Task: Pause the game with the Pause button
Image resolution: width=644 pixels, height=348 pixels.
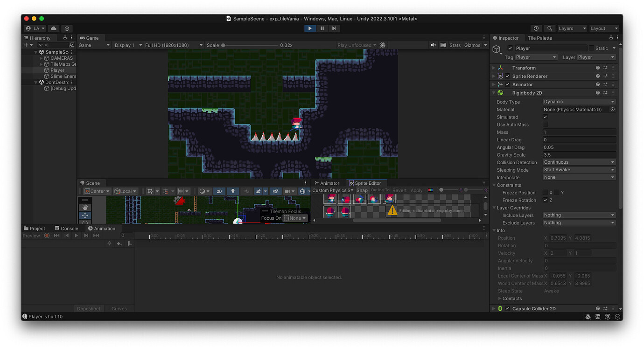Action: tap(322, 28)
